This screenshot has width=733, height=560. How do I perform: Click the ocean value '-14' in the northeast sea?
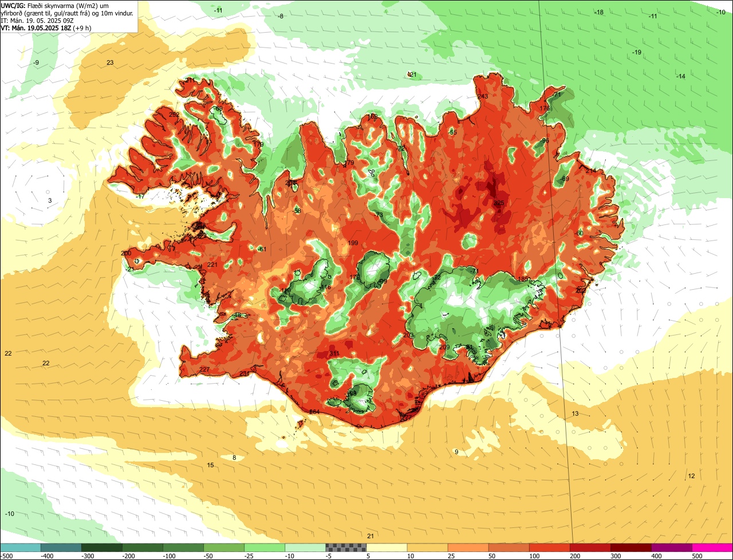click(680, 76)
